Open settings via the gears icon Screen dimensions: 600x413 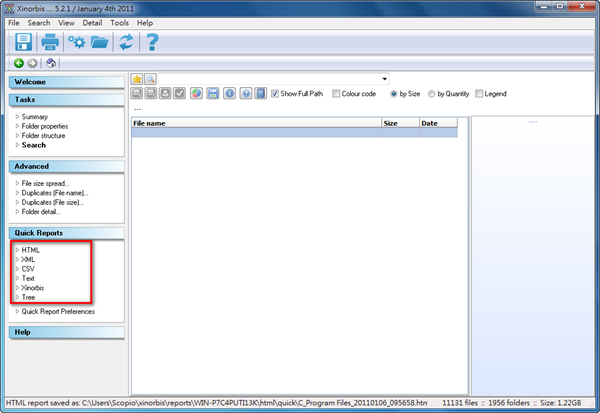coord(77,42)
